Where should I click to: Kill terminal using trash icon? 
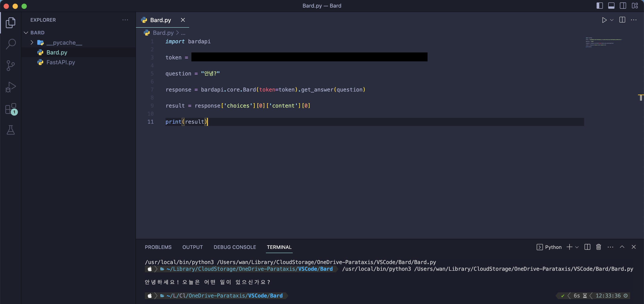[599, 247]
